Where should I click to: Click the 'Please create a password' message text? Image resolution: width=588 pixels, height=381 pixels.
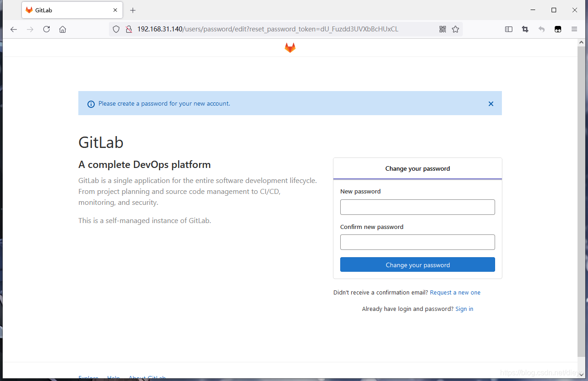coord(164,104)
